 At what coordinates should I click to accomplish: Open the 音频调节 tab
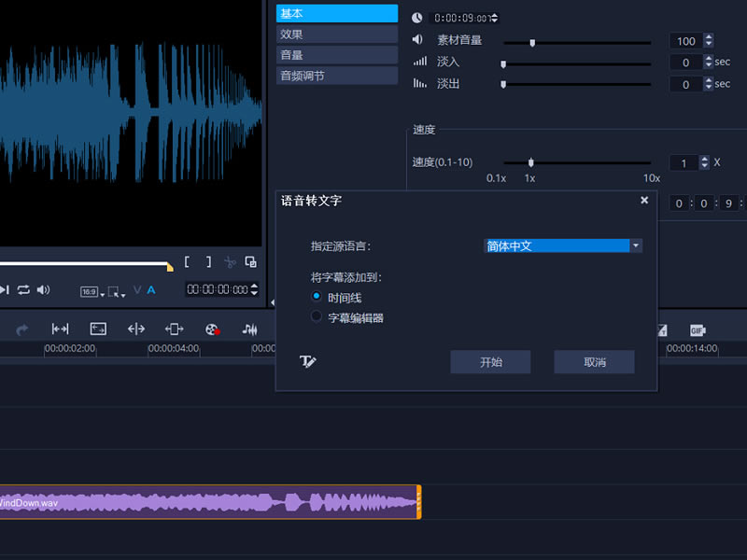(x=336, y=76)
